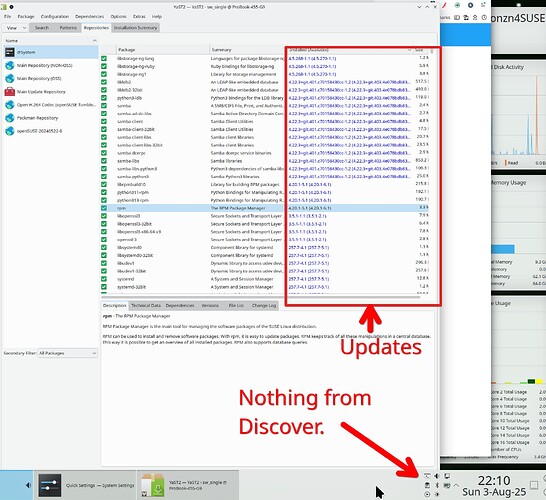Toggle the checkbox for python3-ldb

tap(104, 98)
